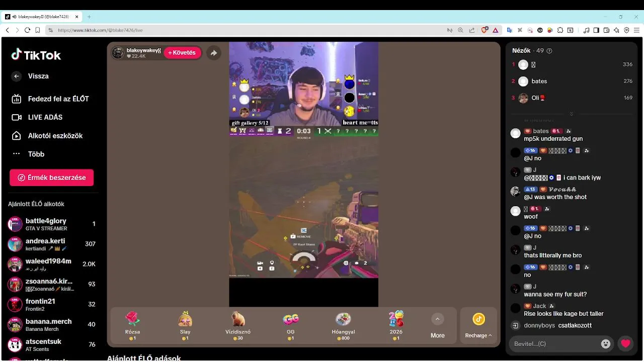
Task: Click the share arrow icon
Action: pos(214,53)
